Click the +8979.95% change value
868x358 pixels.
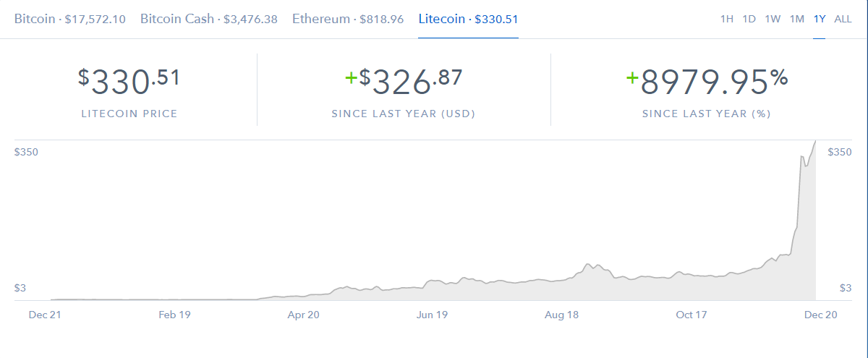pyautogui.click(x=707, y=82)
